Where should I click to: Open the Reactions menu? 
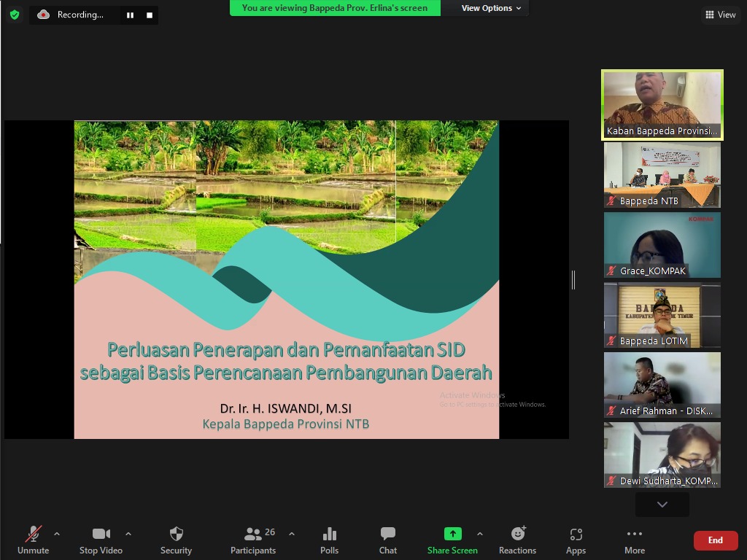click(x=517, y=540)
